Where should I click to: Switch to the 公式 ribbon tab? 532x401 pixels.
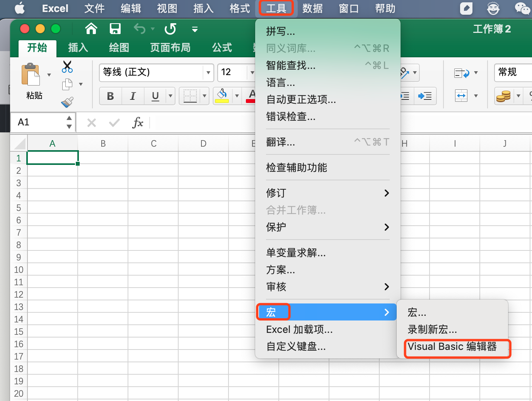pos(222,48)
